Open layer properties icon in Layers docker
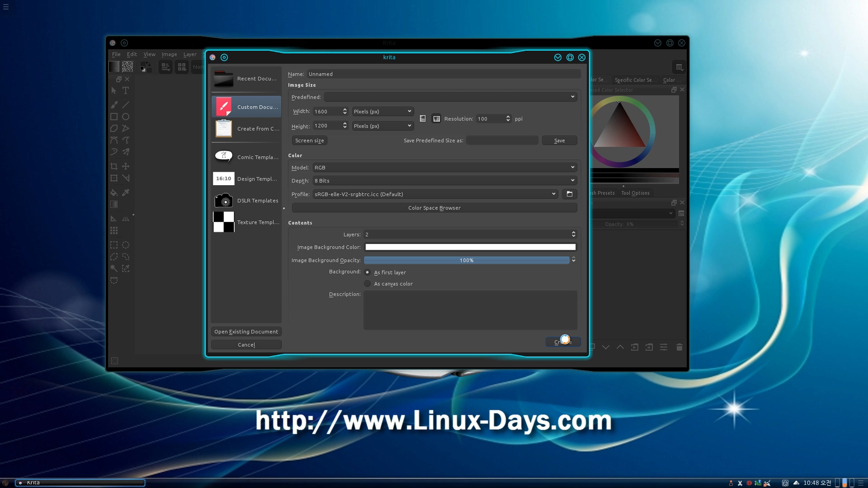Viewport: 868px width, 488px height. point(664,347)
